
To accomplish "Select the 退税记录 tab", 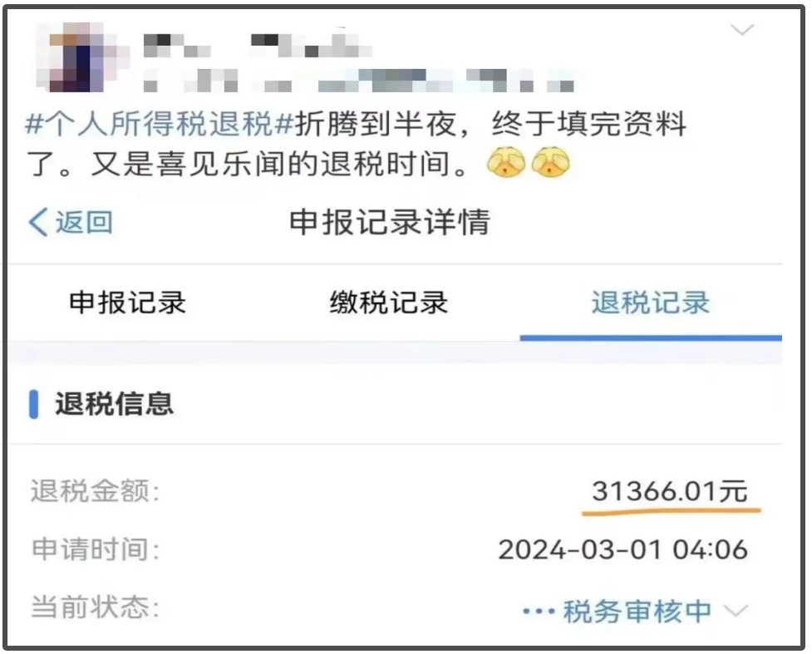I will [x=651, y=302].
